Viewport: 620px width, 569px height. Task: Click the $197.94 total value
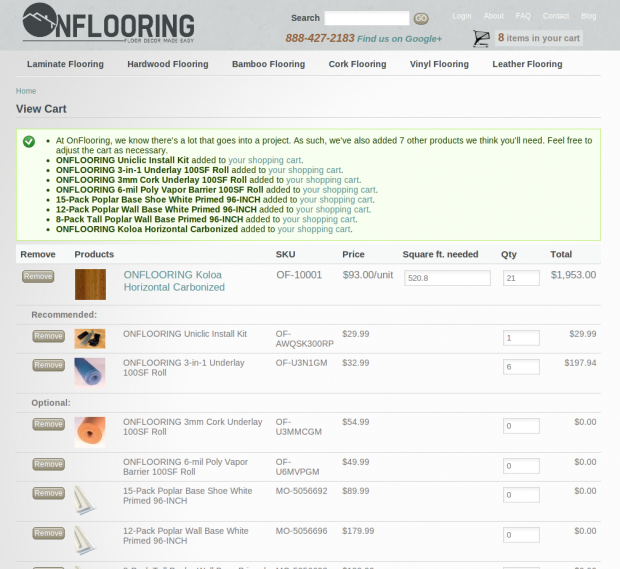580,363
